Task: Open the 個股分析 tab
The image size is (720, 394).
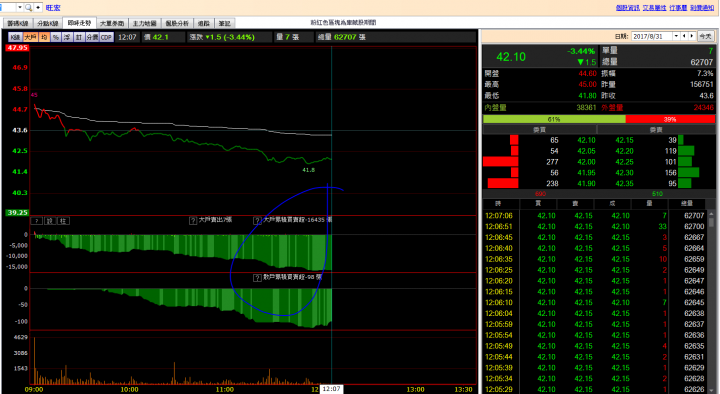Action: click(177, 23)
